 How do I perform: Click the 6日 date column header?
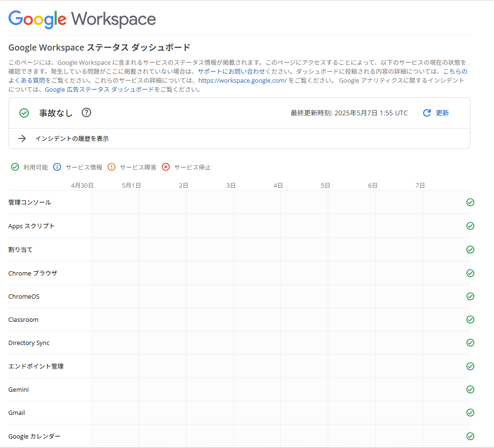(x=373, y=185)
